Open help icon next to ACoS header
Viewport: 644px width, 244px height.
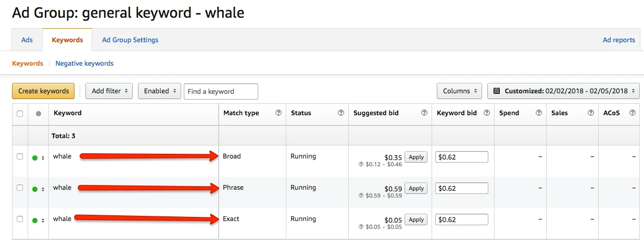(633, 113)
